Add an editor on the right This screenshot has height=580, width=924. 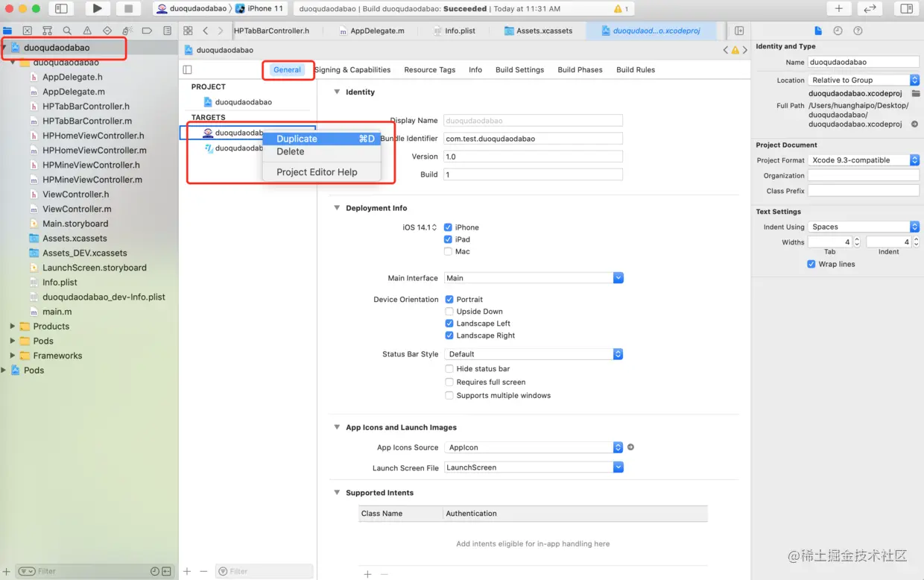(739, 31)
